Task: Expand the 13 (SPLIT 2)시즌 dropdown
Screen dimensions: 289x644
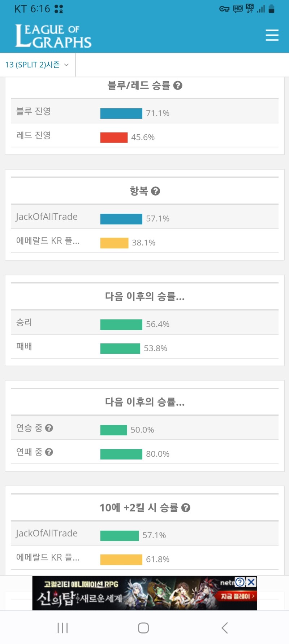Action: [37, 65]
